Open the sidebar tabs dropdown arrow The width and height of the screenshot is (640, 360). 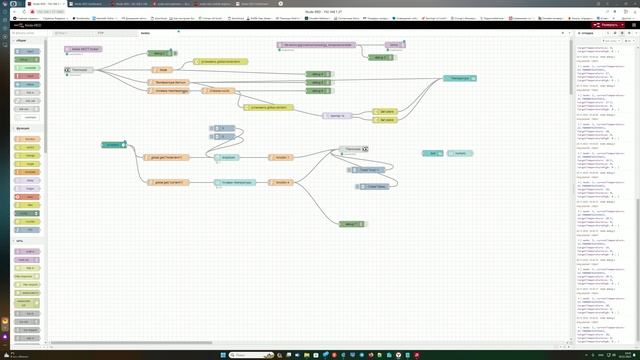point(636,33)
